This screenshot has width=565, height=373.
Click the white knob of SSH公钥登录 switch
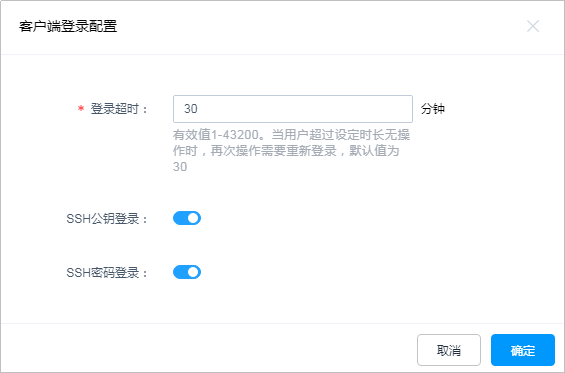[x=193, y=218]
